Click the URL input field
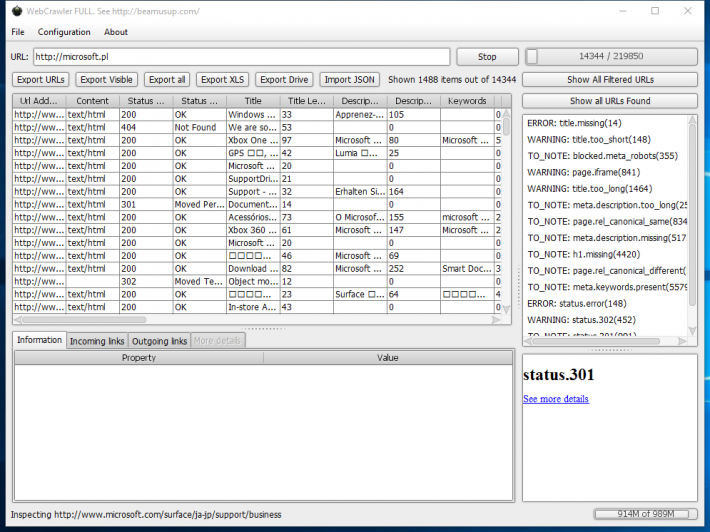 click(x=241, y=57)
